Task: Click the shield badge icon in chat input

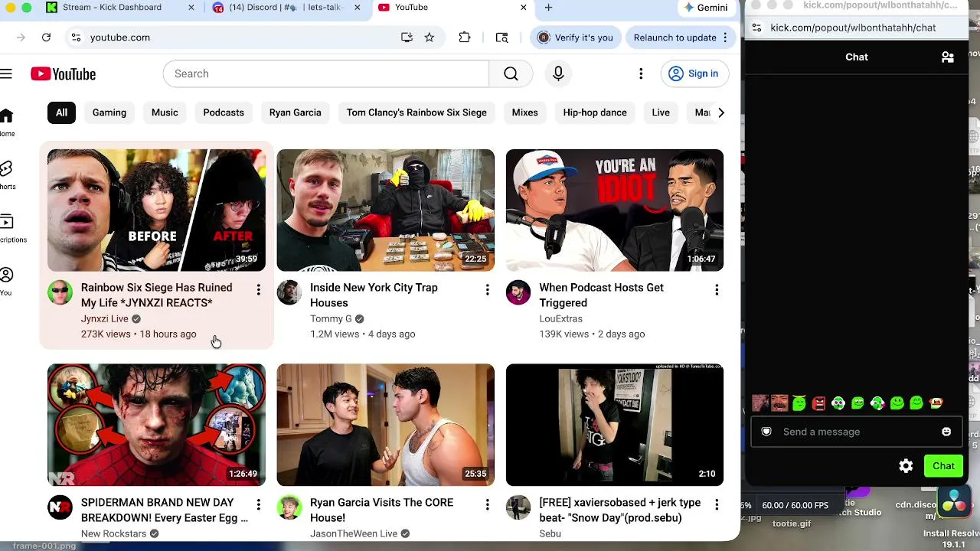Action: point(766,432)
